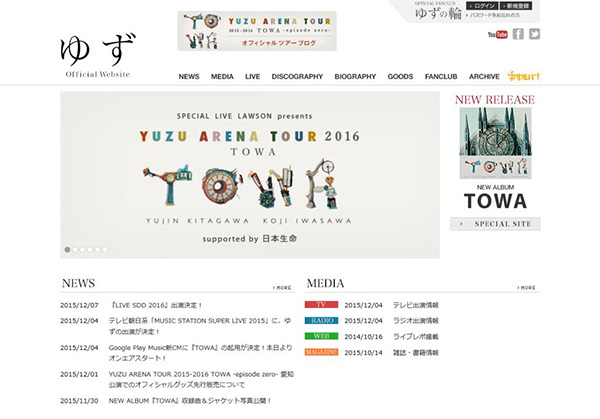This screenshot has height=419, width=600.
Task: Open the BIOGRAPHY menu item
Action: point(355,77)
